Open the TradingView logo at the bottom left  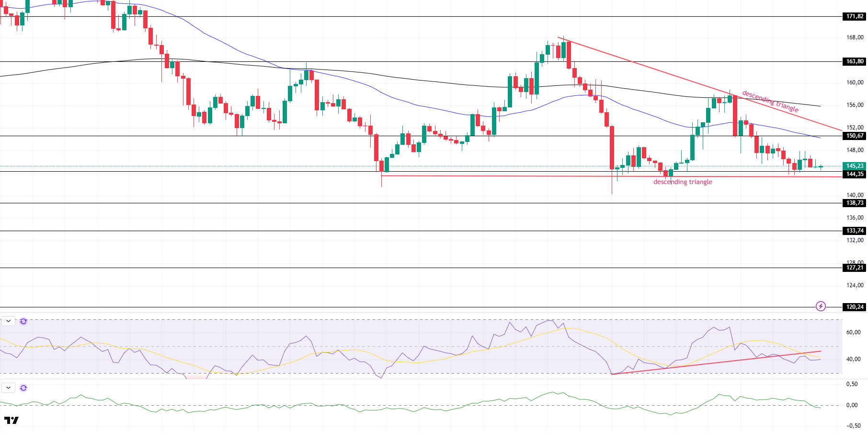11,421
